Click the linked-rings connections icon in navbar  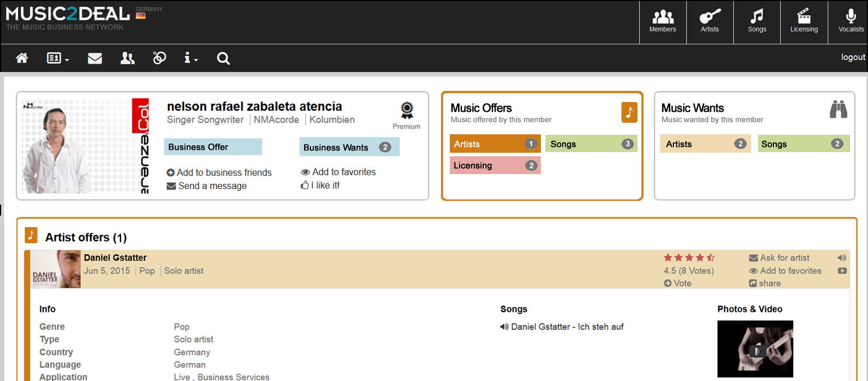coord(160,58)
